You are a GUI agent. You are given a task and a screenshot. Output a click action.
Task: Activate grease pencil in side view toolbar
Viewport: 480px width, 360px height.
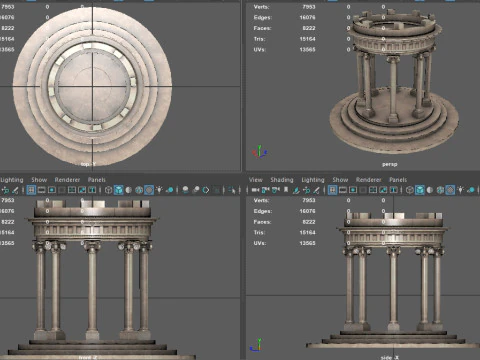point(316,190)
